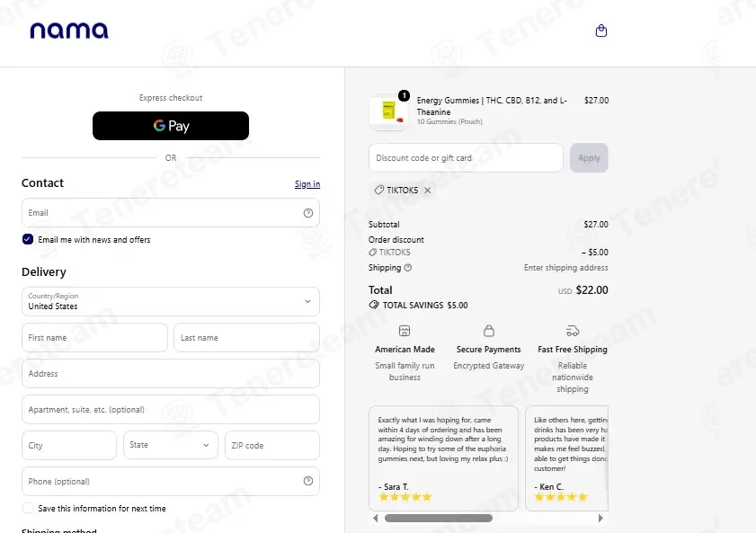Click the reviews horizontal scrollbar

click(x=439, y=518)
